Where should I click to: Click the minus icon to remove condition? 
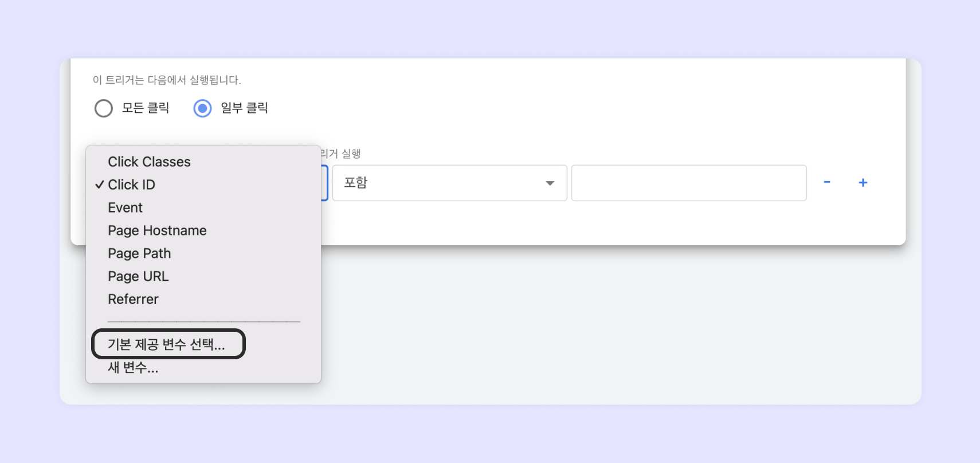click(827, 182)
